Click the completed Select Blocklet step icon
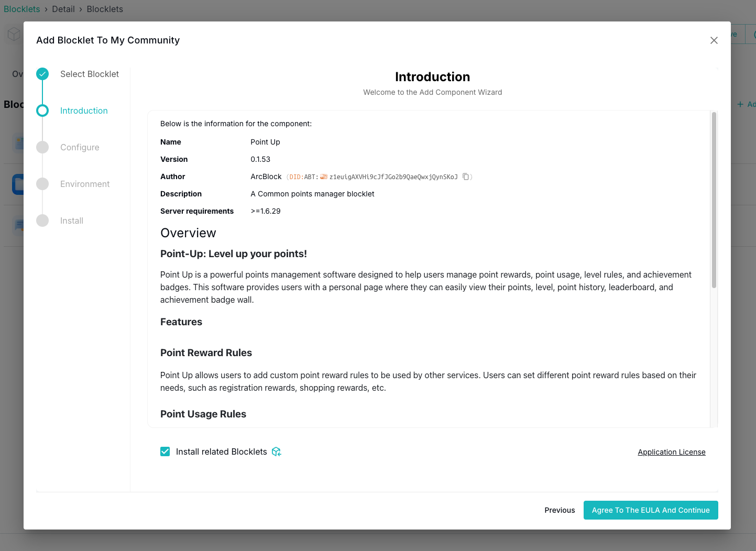The height and width of the screenshot is (551, 756). pyautogui.click(x=42, y=74)
